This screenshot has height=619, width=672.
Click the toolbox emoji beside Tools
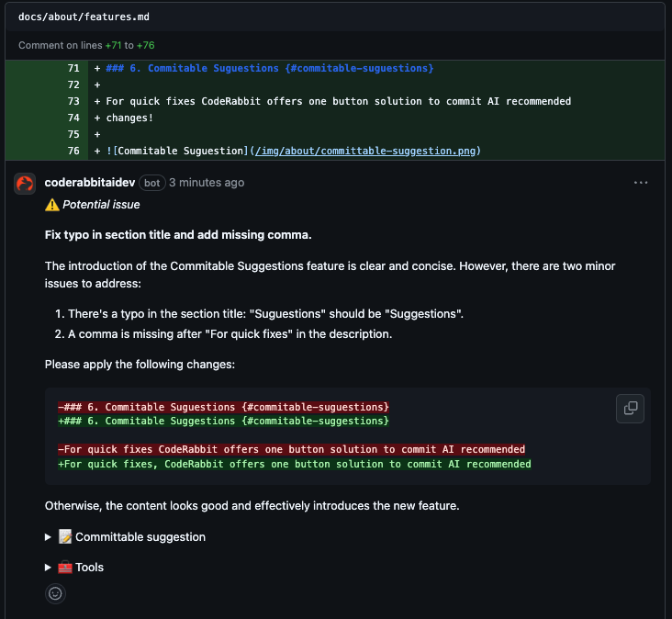(65, 568)
